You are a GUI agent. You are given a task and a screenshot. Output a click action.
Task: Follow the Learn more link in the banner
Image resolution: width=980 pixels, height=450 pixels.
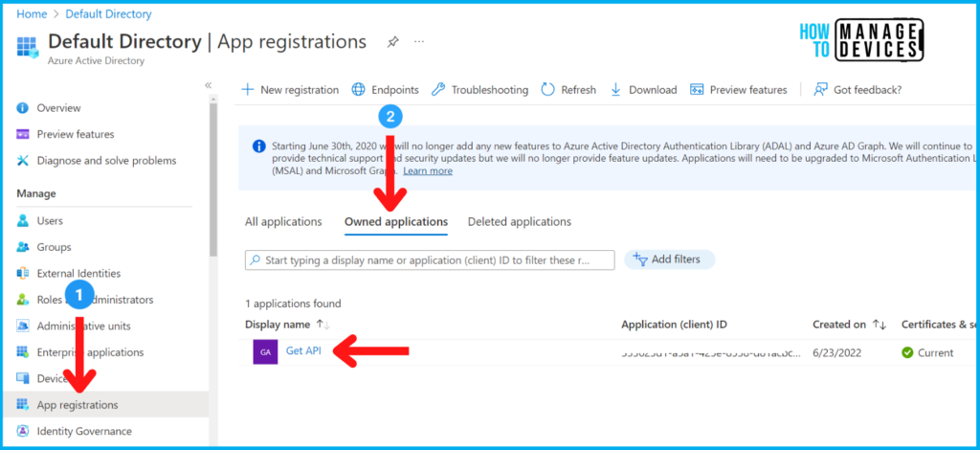[428, 170]
